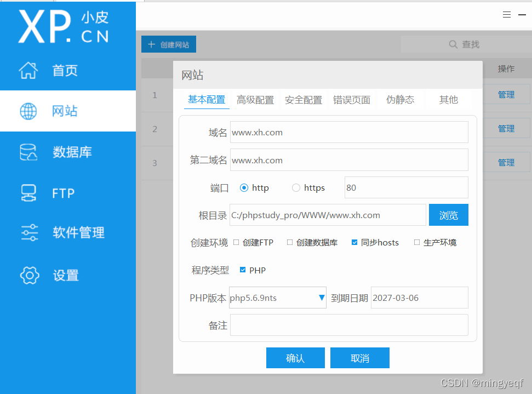Click 管理 for row 1
The width and height of the screenshot is (532, 394).
click(x=506, y=95)
